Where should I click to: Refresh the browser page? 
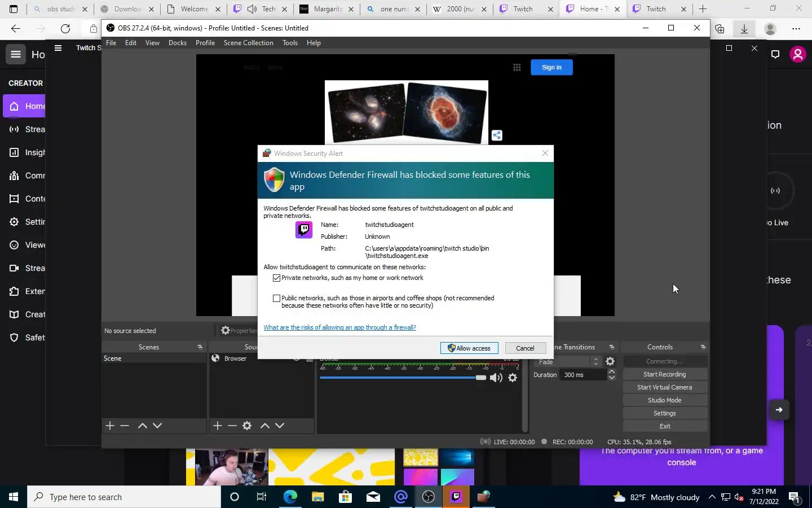coord(65,29)
